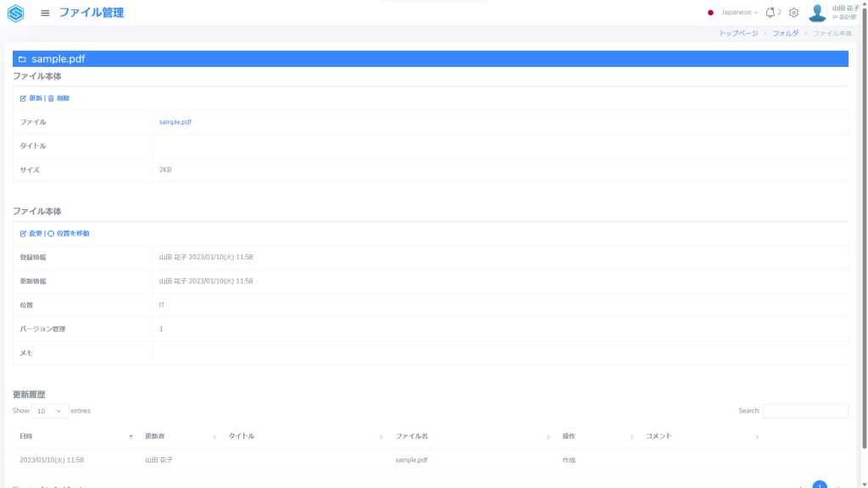Open the sample.pdf link in ファイル row
Screen dimensions: 868x488
[x=175, y=122]
